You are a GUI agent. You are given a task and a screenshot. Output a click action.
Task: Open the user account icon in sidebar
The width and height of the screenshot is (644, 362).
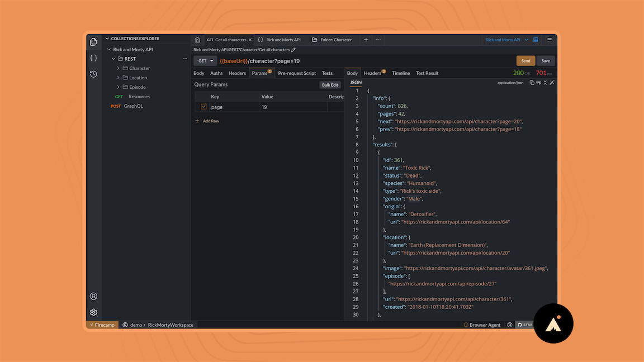[x=94, y=296]
